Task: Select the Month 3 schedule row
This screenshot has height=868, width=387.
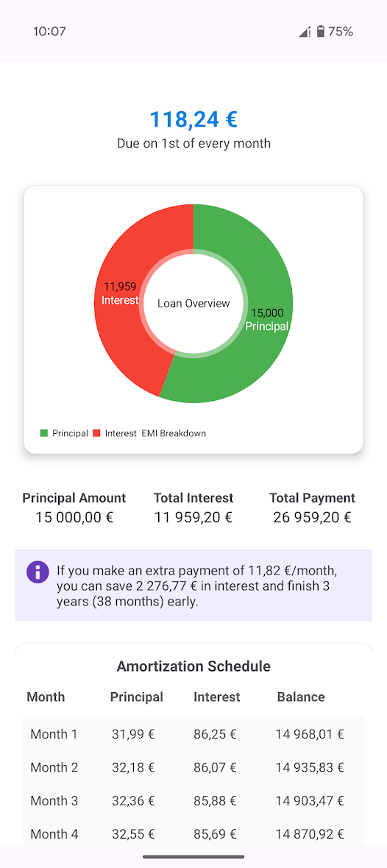Action: [x=193, y=800]
